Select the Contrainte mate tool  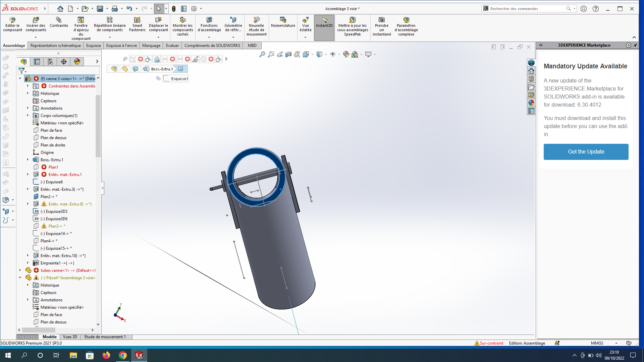pos(59,22)
